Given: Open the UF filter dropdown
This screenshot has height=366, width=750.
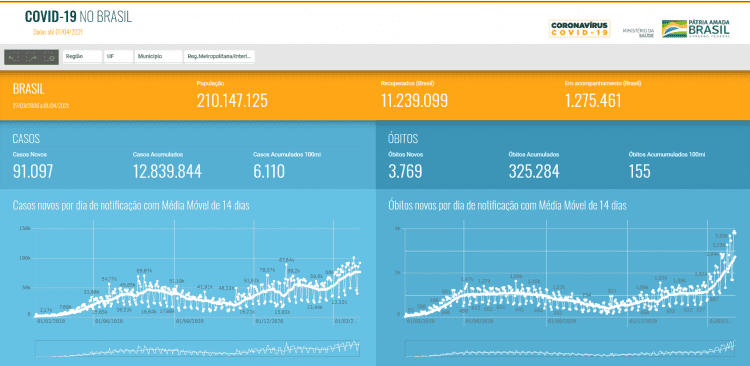Looking at the screenshot, I should (x=119, y=56).
